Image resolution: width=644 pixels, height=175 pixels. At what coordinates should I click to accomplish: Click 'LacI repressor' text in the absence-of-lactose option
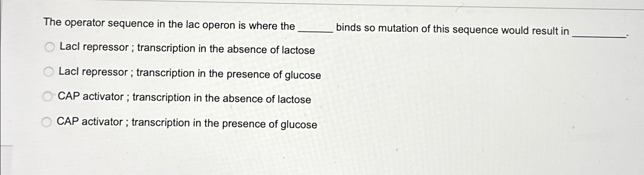[x=94, y=47]
